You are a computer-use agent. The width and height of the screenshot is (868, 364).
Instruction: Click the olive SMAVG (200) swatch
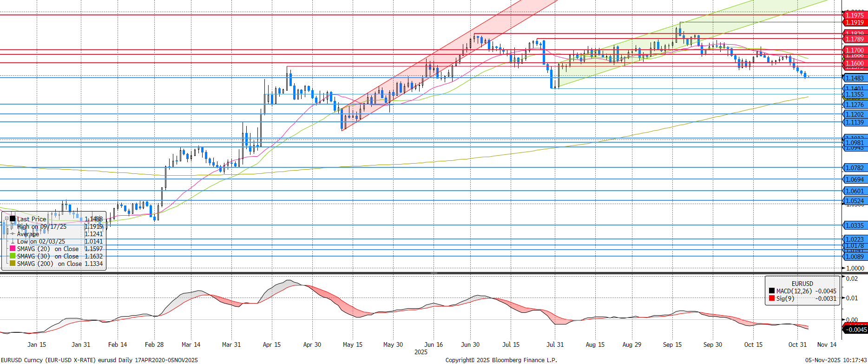tap(13, 264)
